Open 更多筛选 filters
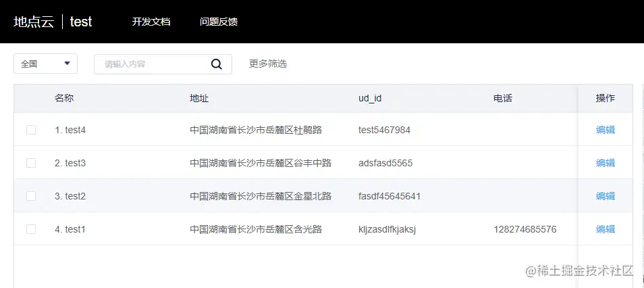Screen dimensions: 644x288 (268, 64)
